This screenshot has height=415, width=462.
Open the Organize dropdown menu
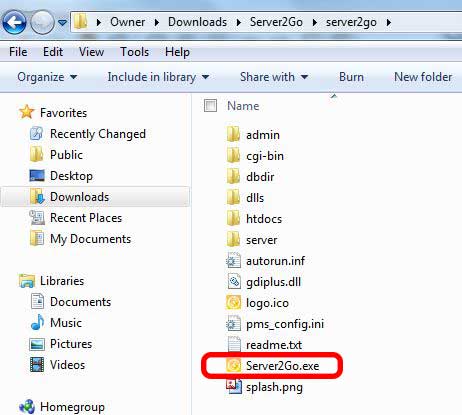pyautogui.click(x=47, y=77)
